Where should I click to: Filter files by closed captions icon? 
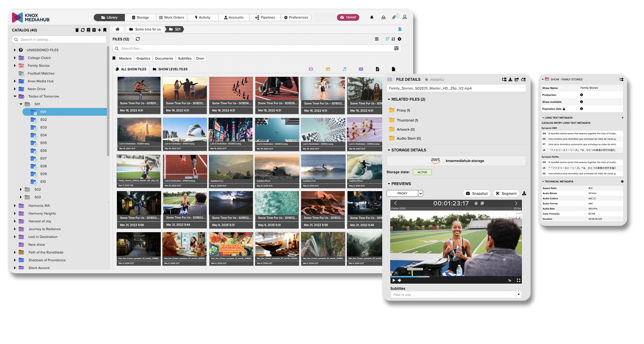361,69
